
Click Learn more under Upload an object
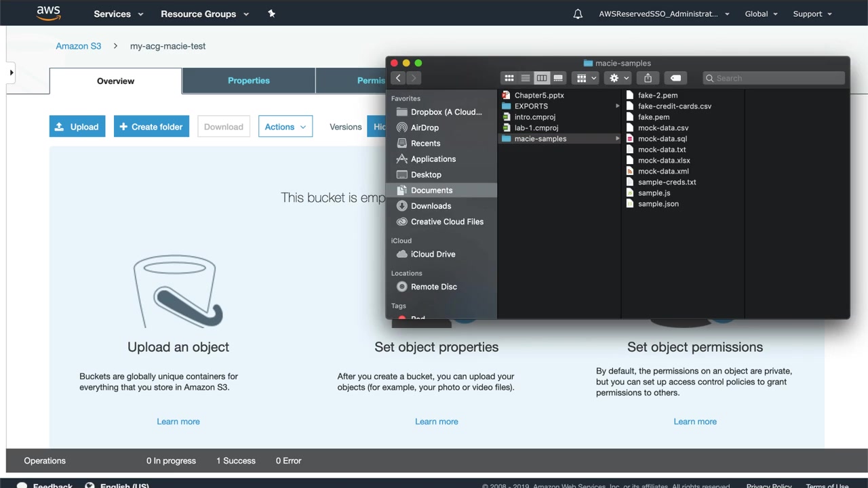(178, 422)
